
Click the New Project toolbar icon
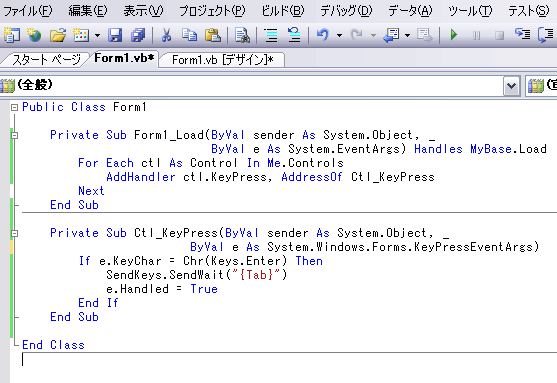click(x=11, y=35)
